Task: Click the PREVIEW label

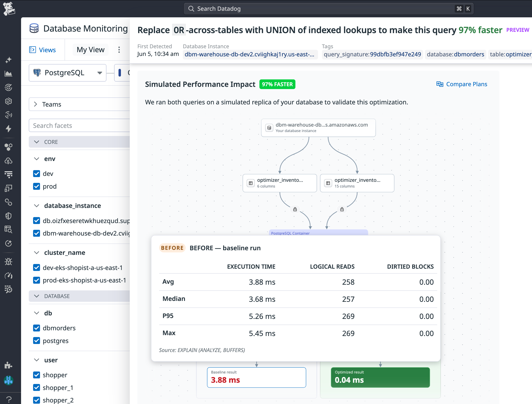Action: point(518,30)
